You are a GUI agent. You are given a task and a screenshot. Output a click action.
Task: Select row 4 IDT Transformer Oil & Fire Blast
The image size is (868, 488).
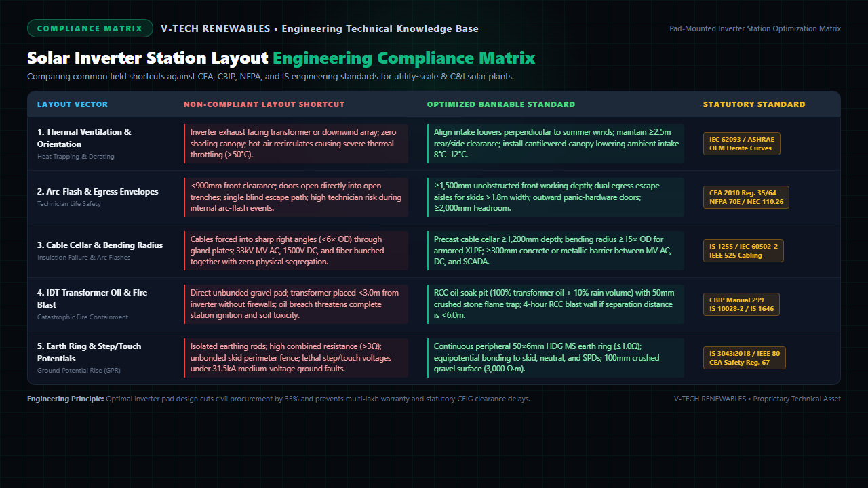click(x=434, y=304)
